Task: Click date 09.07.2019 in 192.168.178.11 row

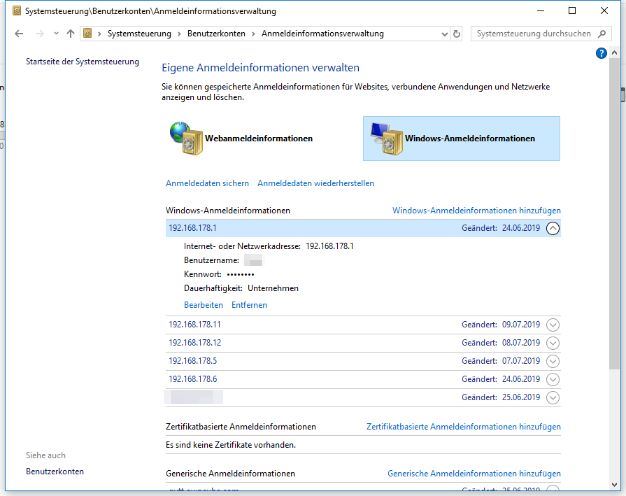Action: (x=521, y=324)
